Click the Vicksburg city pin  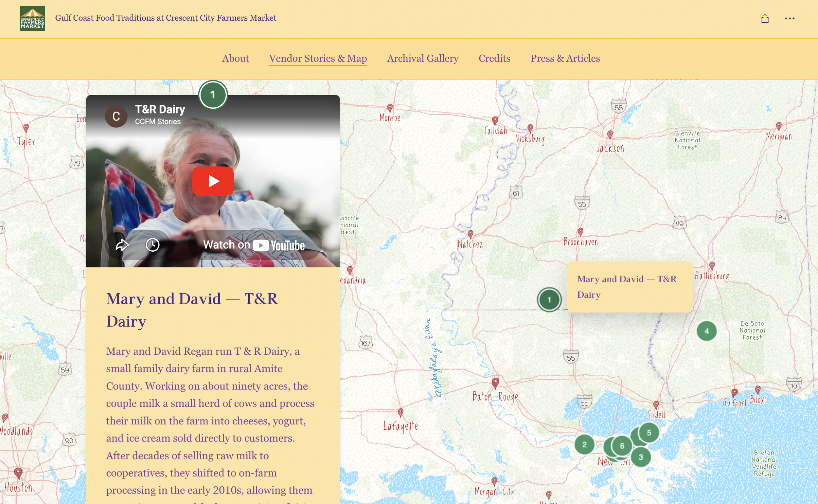pyautogui.click(x=530, y=128)
